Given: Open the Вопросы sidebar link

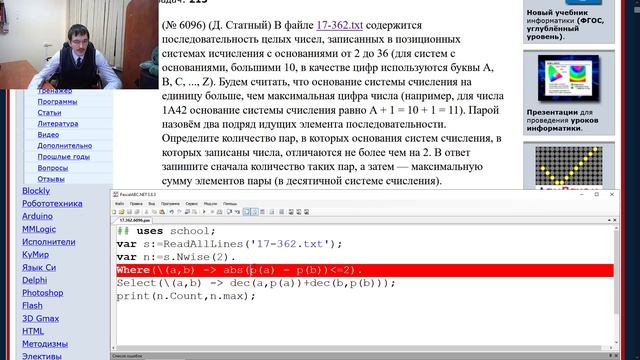Looking at the screenshot, I should pos(53,168).
